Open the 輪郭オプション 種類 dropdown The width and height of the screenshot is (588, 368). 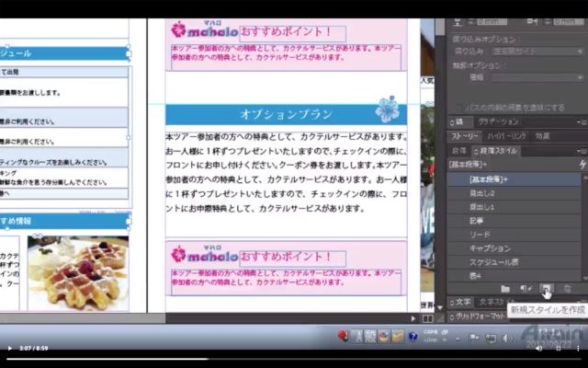click(x=537, y=77)
